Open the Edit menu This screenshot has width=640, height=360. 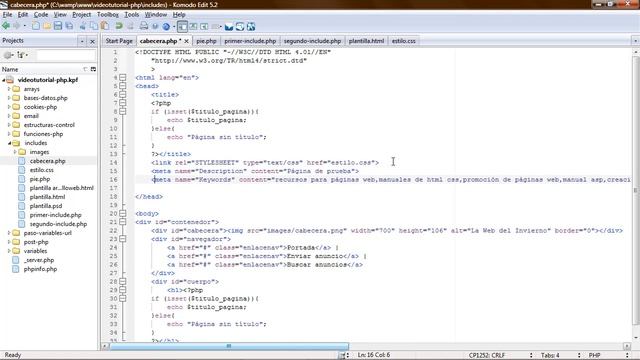[x=23, y=14]
